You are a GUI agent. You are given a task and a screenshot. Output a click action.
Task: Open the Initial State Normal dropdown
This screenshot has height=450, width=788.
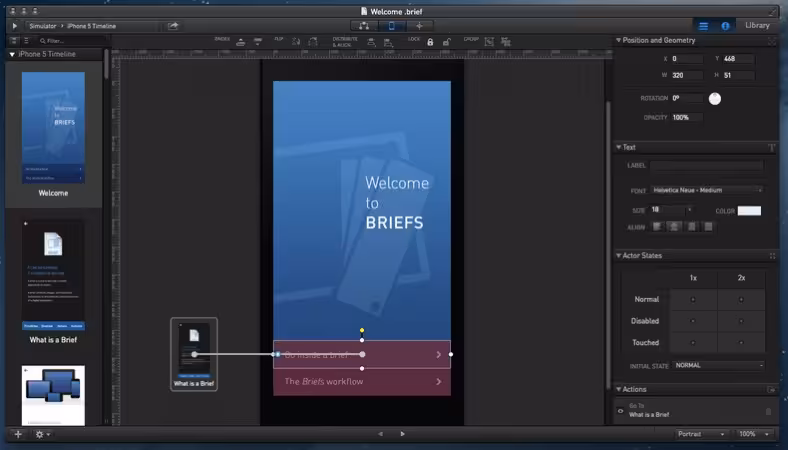pos(718,366)
